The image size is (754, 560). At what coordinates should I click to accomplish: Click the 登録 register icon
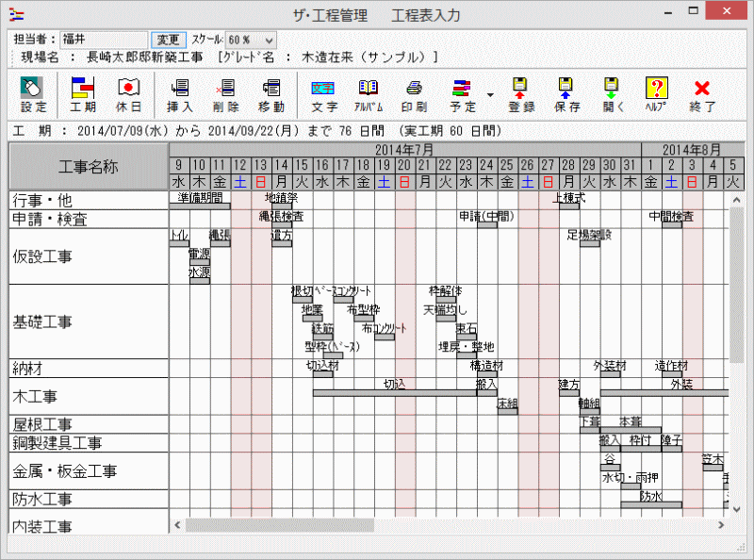(520, 95)
